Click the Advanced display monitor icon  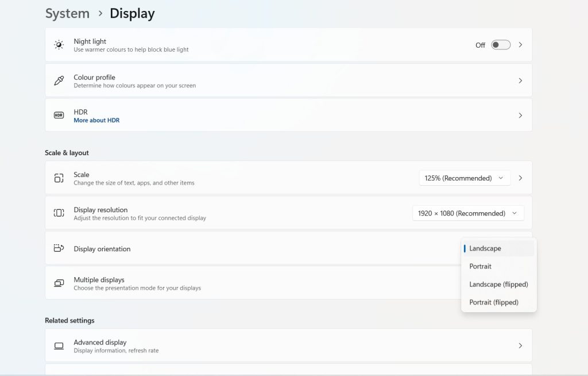pyautogui.click(x=59, y=346)
